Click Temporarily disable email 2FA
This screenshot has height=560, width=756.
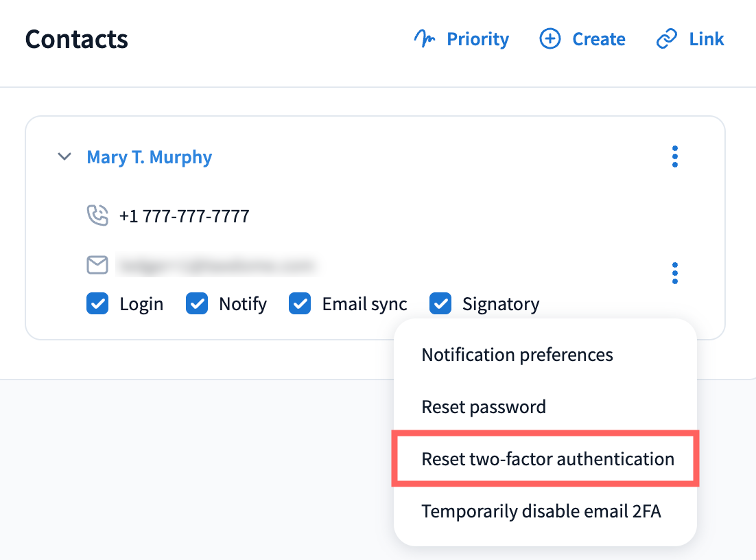pos(541,511)
